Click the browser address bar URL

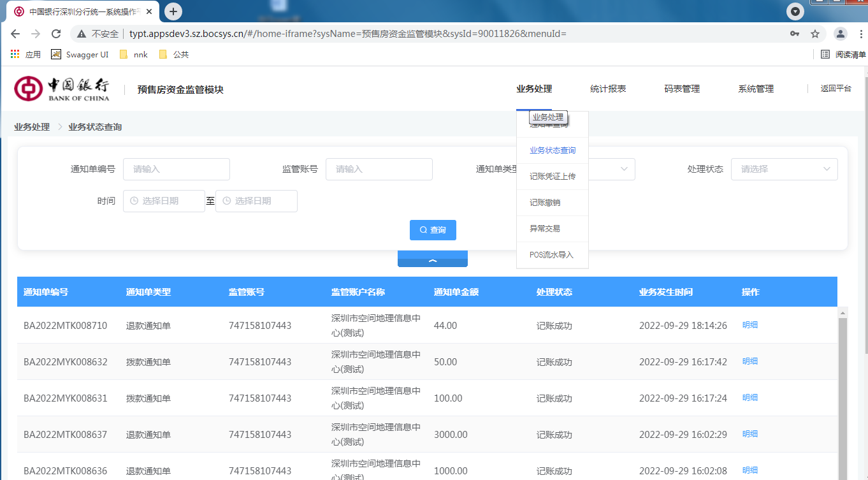tap(347, 34)
